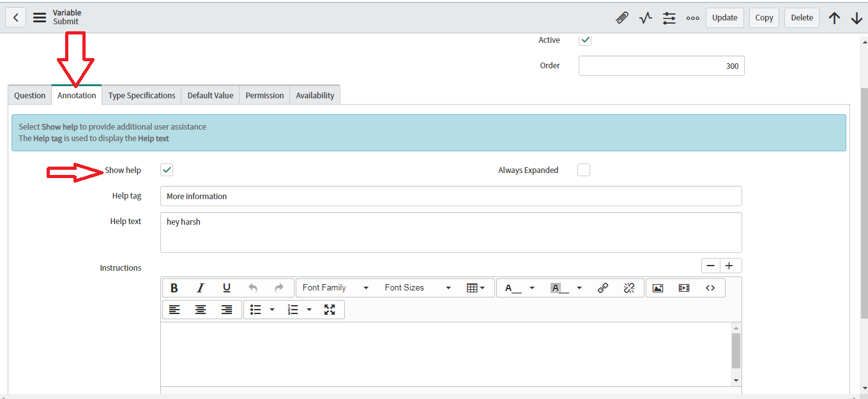Screen dimensions: 868x399
Task: Toggle bold formatting in Instructions editor
Action: [174, 288]
